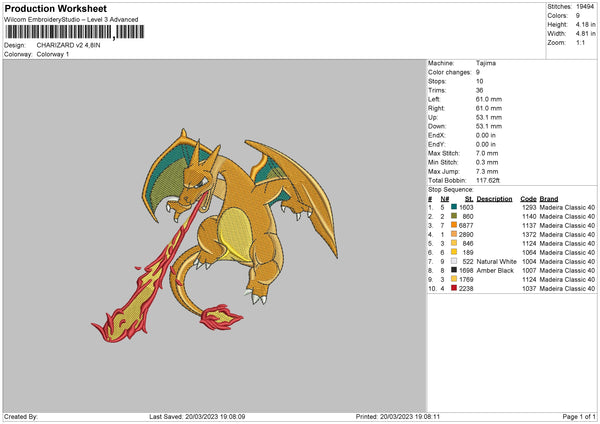Click thread code 1293 in row 1

tap(529, 207)
